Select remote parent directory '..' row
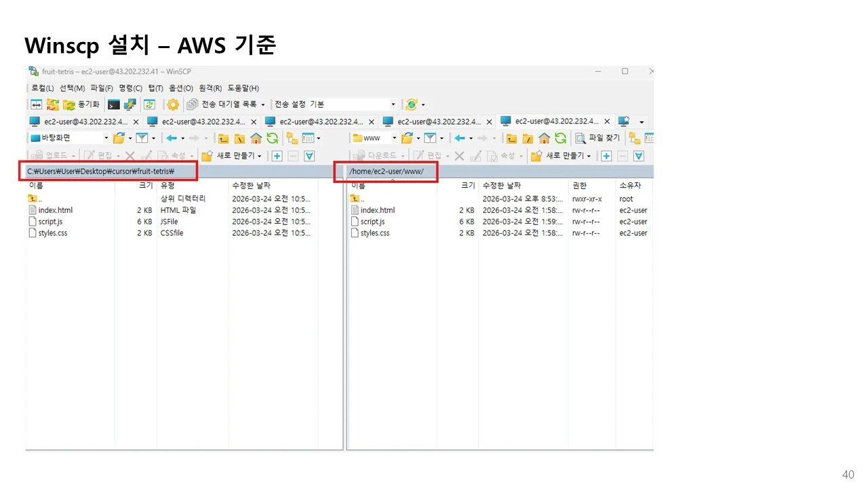This screenshot has height=488, width=868. [x=359, y=199]
